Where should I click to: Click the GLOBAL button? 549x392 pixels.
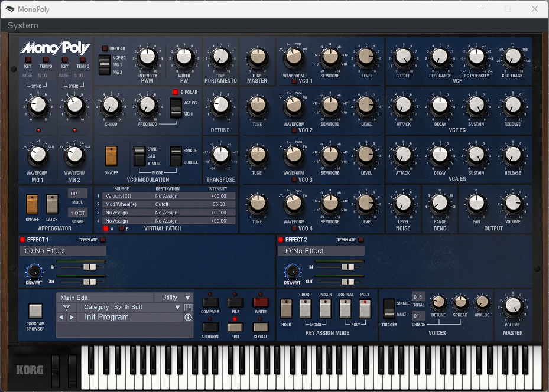pos(261,327)
